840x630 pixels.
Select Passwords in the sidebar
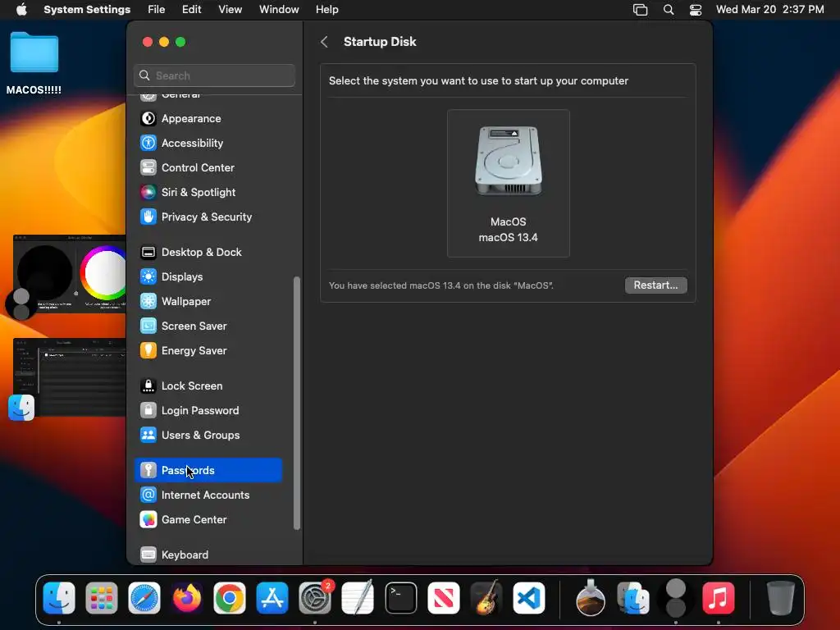point(208,470)
